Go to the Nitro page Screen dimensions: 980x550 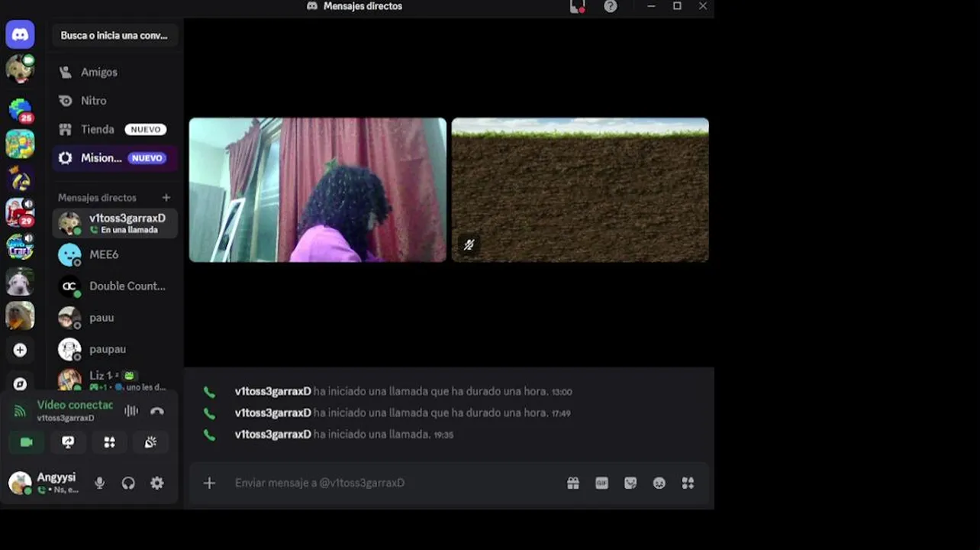(114, 101)
